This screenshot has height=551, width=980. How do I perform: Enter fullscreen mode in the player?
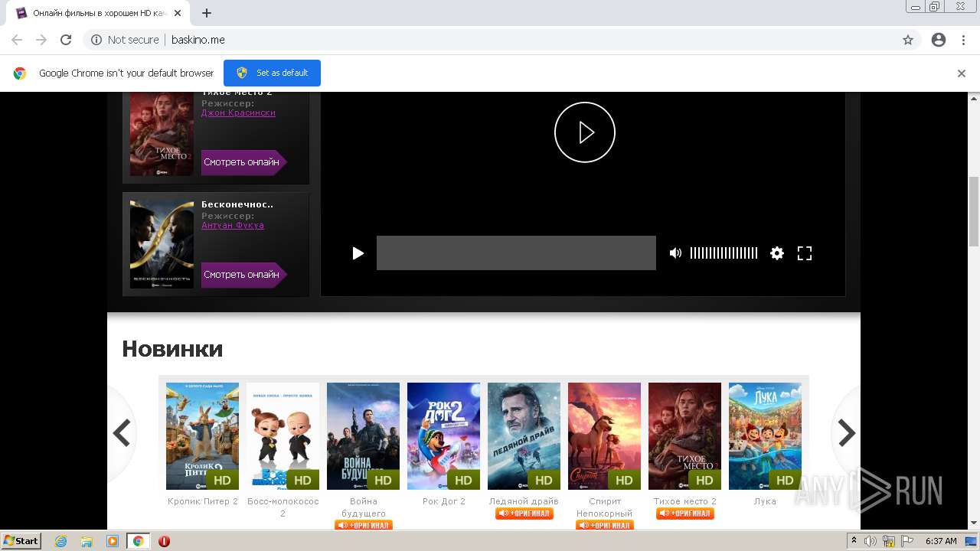[x=805, y=253]
